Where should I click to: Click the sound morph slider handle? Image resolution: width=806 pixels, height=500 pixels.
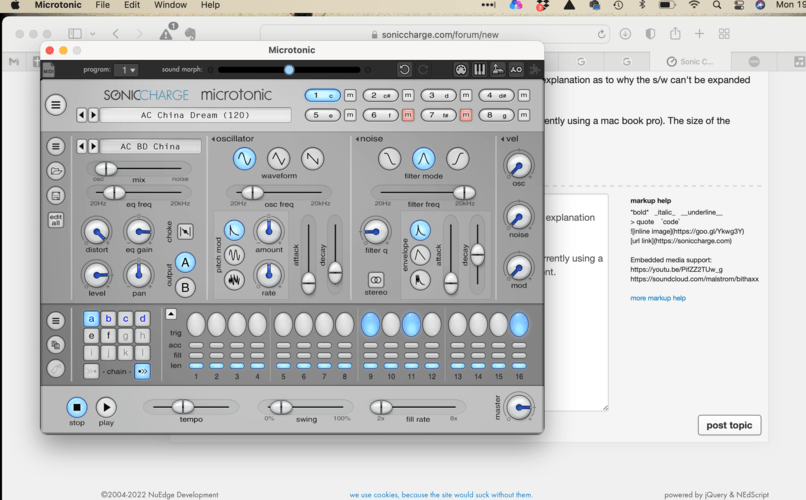pyautogui.click(x=289, y=69)
